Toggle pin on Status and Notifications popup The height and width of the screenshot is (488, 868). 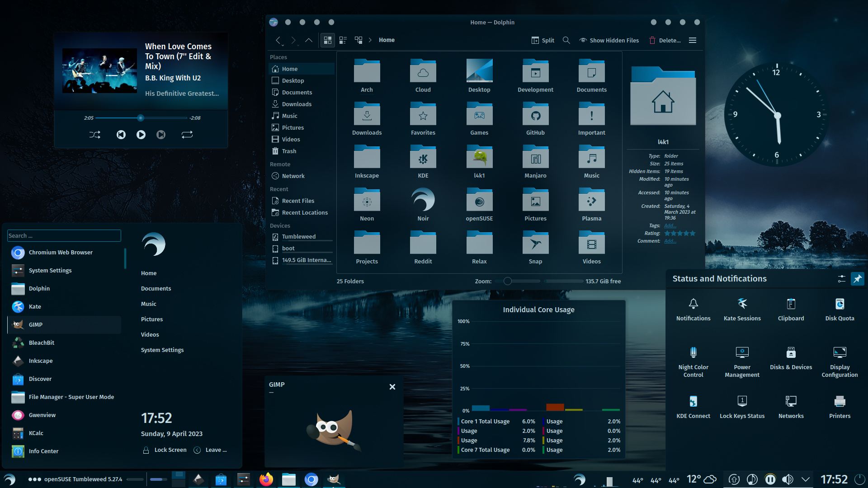pyautogui.click(x=857, y=279)
